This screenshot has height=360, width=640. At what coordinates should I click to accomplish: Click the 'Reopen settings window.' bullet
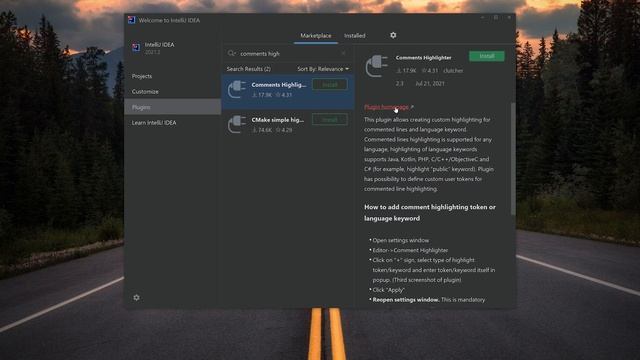(406, 300)
